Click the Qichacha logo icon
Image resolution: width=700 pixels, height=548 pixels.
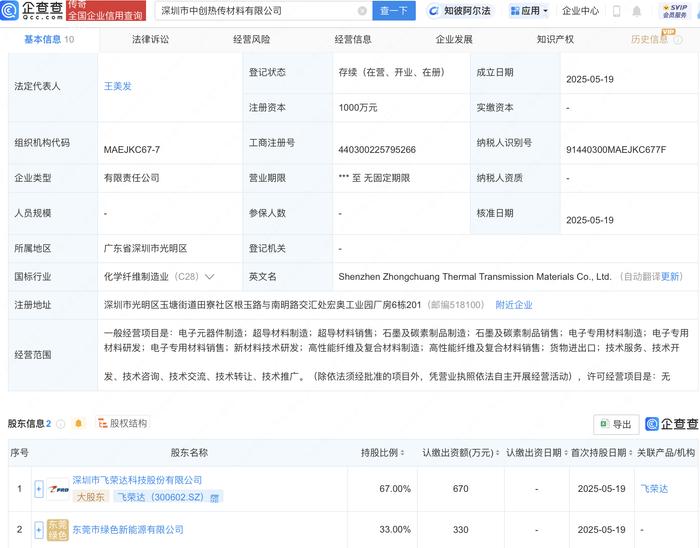[9, 10]
